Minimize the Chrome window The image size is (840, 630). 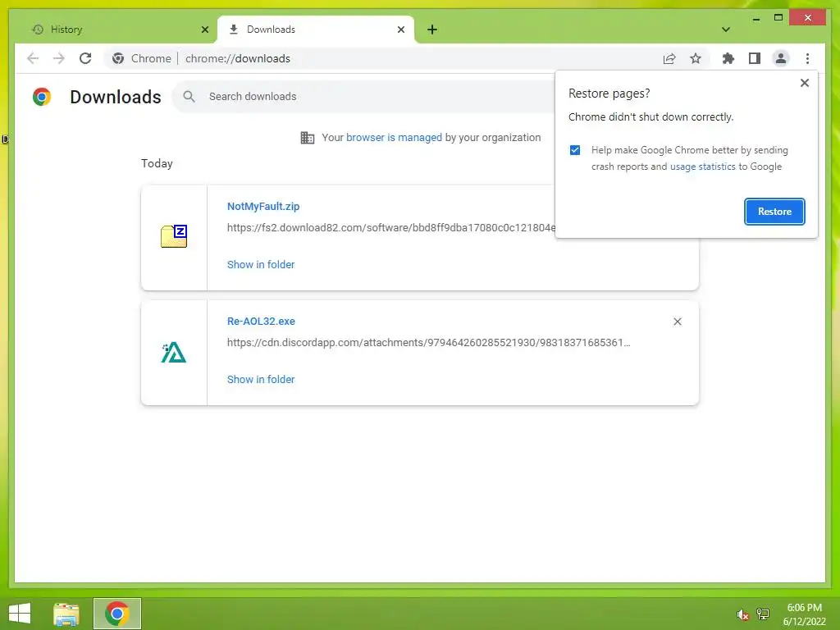click(756, 18)
